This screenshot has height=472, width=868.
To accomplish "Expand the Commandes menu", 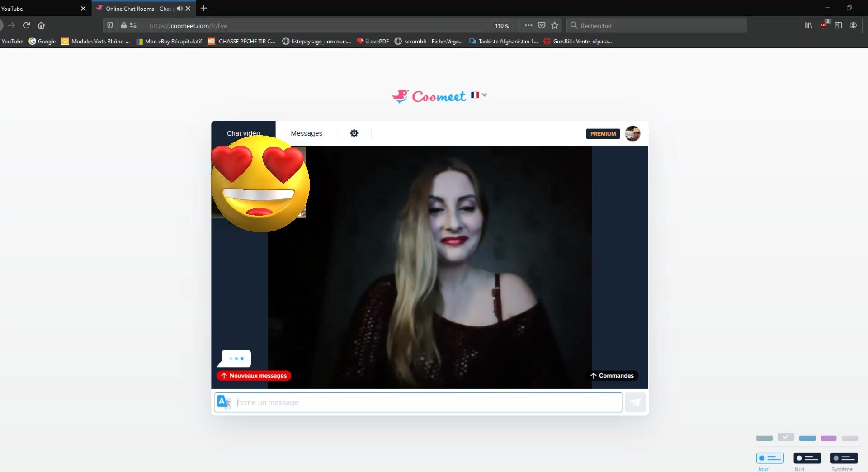I will [612, 376].
